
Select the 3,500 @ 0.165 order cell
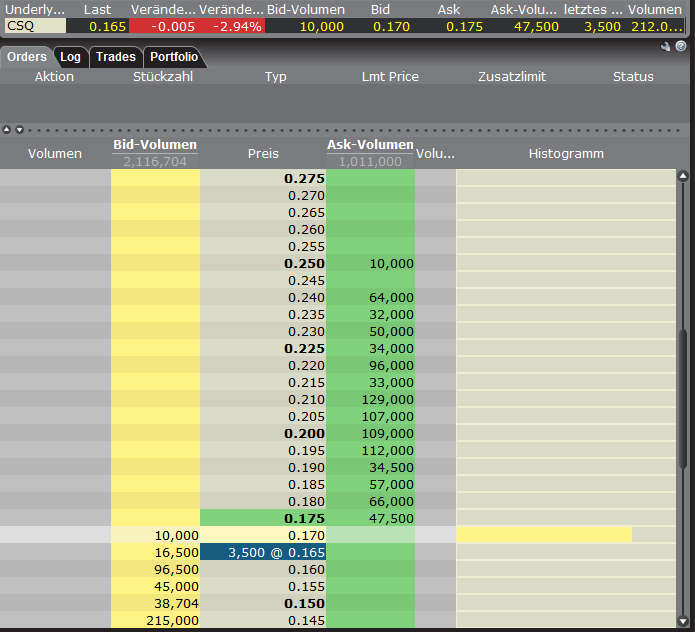[262, 552]
